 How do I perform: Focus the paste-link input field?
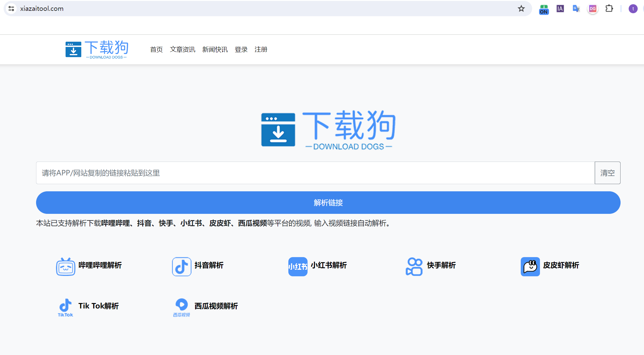pyautogui.click(x=315, y=173)
